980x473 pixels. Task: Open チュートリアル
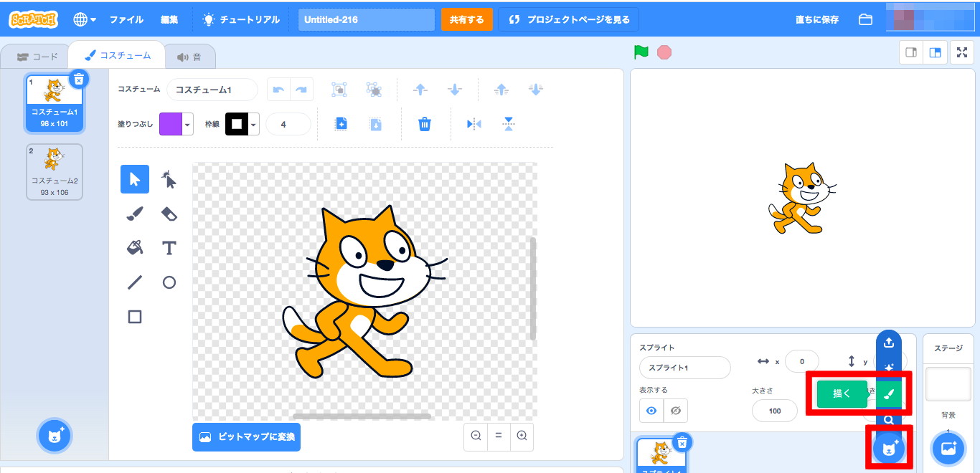241,19
